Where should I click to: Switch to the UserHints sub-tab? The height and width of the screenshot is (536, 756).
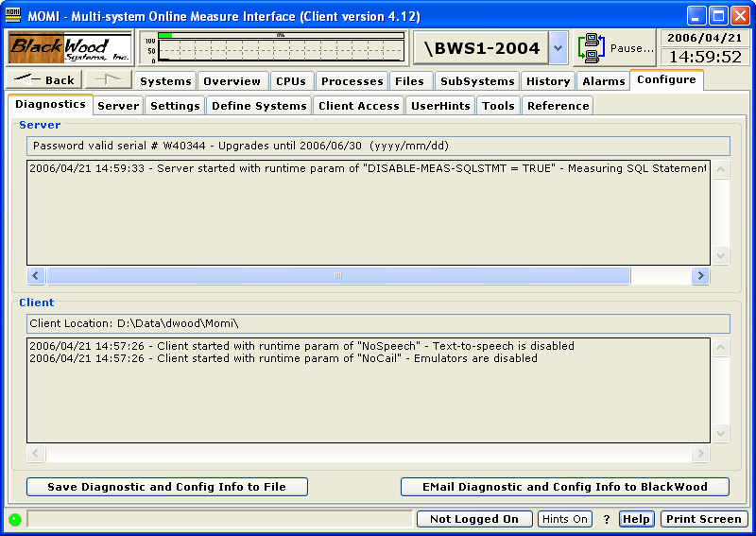[440, 106]
